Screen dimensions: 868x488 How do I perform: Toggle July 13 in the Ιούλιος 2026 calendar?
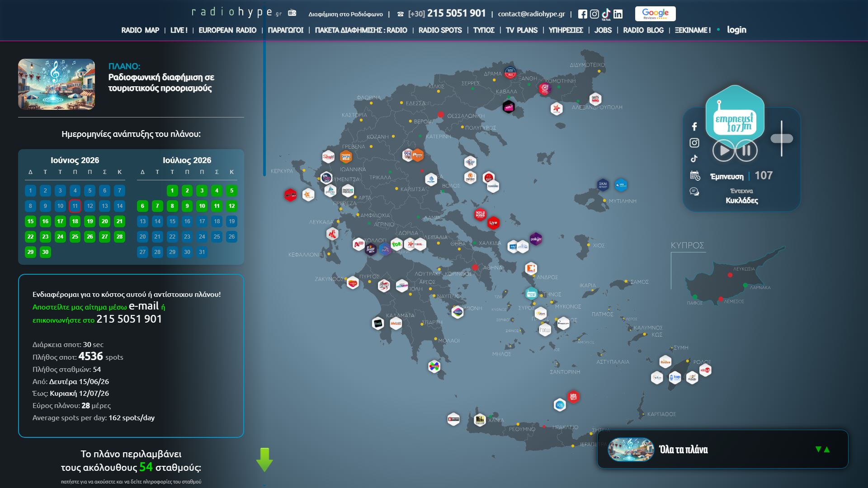(x=142, y=221)
